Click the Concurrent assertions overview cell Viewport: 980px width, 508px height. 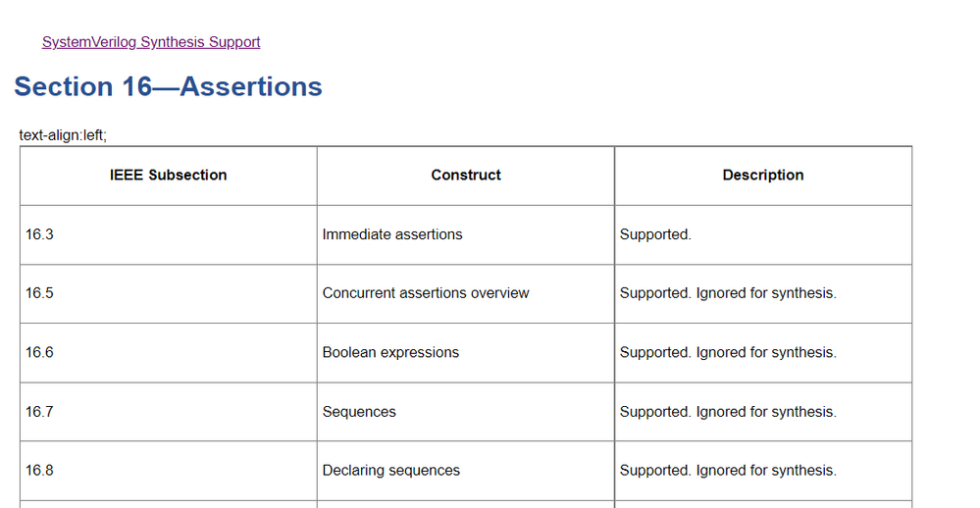(426, 293)
